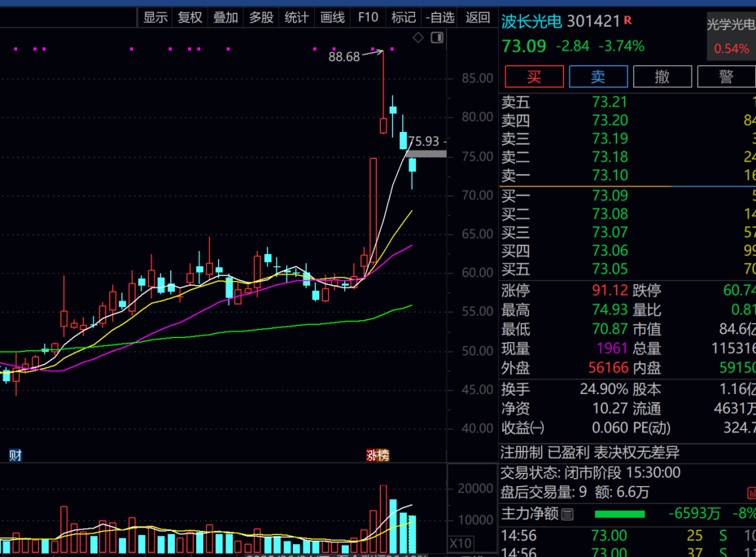756x557 pixels.
Task: Click the red R margin trading icon
Action: point(627,20)
